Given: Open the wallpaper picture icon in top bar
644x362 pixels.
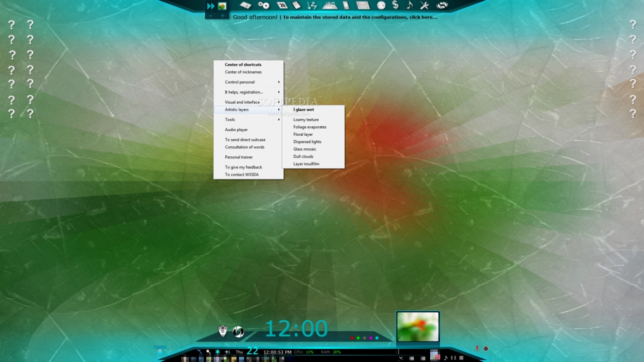Looking at the screenshot, I should [x=222, y=6].
